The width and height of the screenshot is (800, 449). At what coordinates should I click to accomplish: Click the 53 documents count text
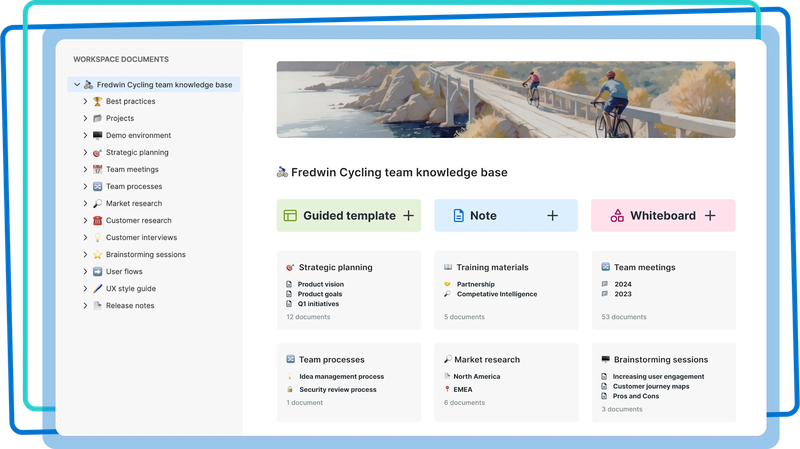[x=623, y=317]
